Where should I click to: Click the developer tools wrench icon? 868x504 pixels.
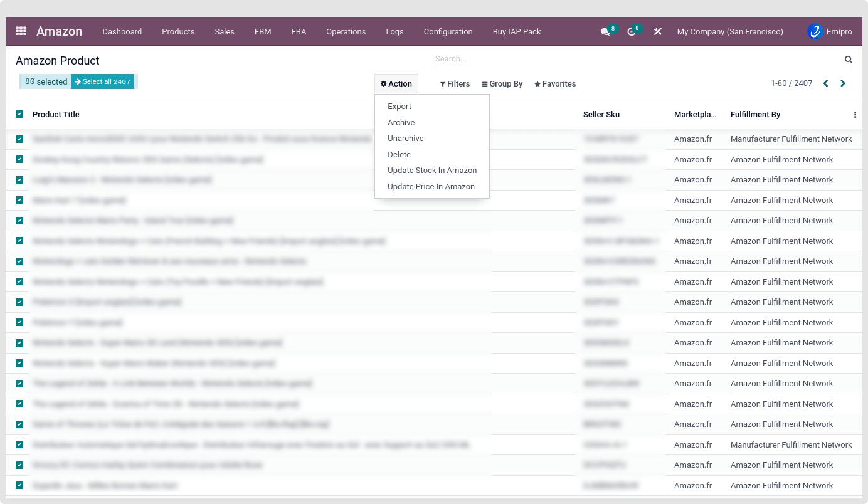click(657, 31)
